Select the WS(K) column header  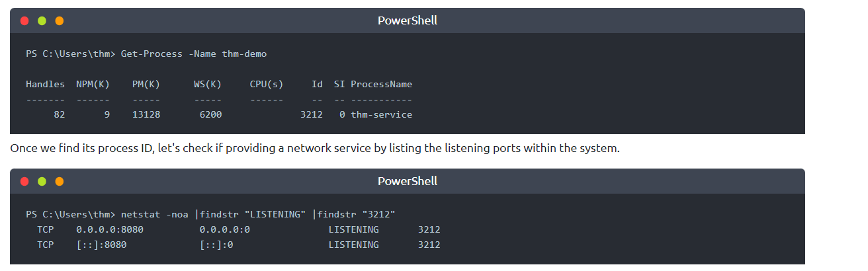pos(208,84)
